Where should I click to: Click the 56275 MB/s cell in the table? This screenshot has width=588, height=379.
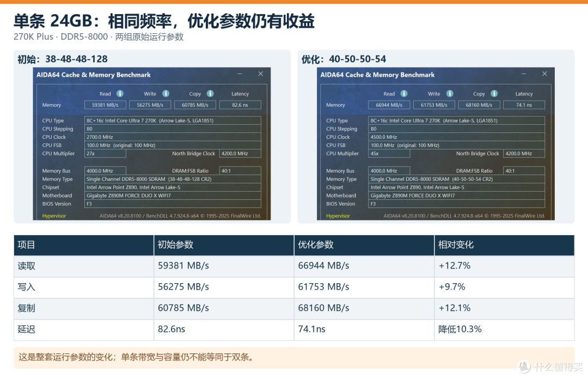(x=224, y=288)
